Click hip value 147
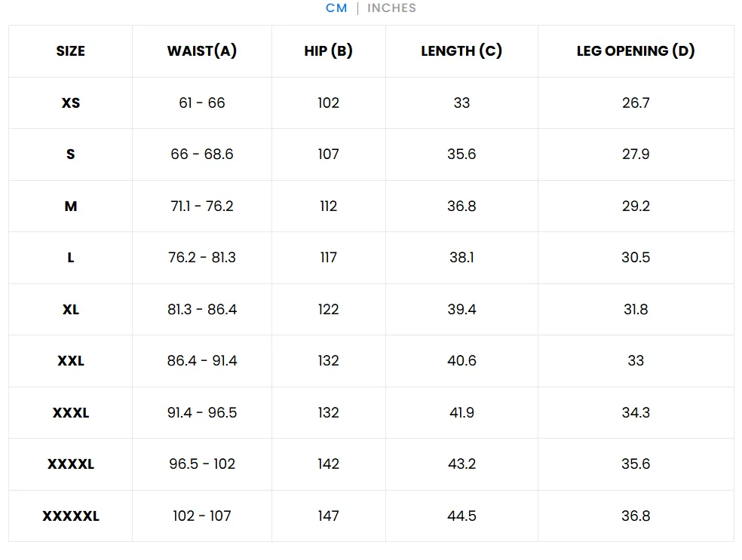This screenshot has width=742, height=560. pos(329,516)
